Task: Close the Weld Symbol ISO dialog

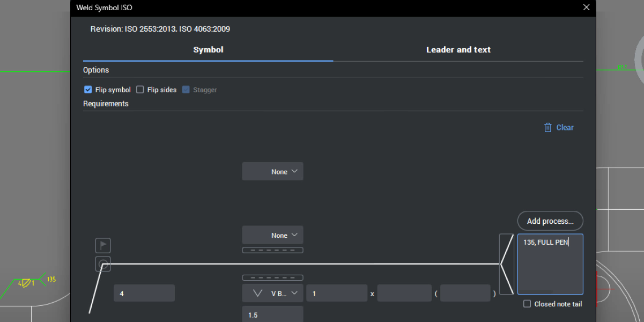Action: [x=586, y=8]
